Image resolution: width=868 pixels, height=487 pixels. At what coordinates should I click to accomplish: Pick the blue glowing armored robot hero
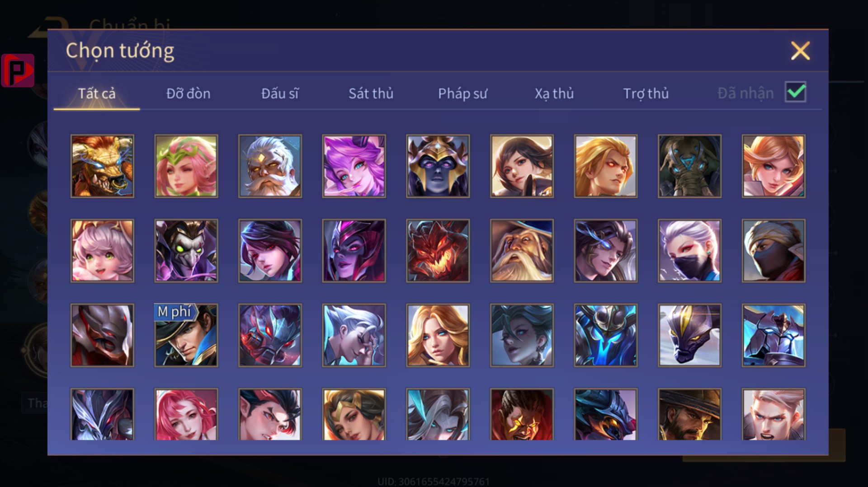[606, 335]
